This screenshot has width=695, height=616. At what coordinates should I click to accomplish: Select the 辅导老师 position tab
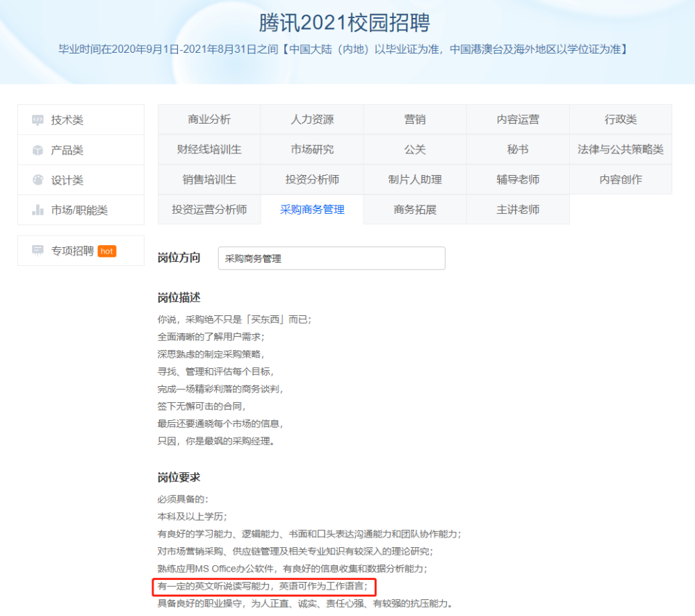coord(518,180)
